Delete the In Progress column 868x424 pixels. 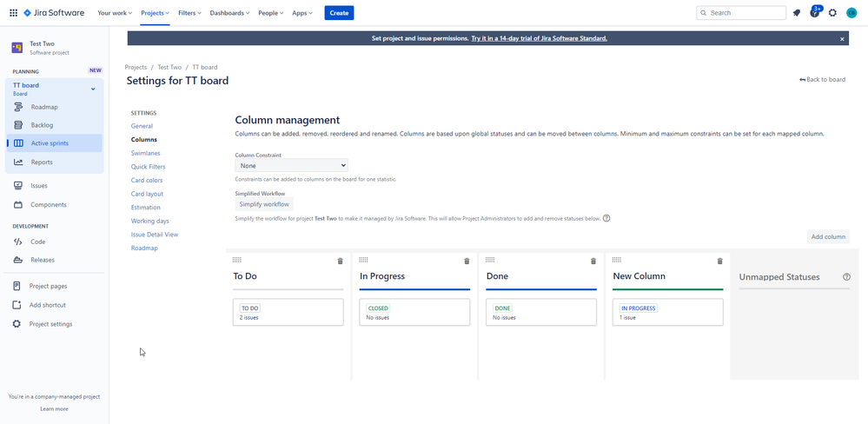click(467, 262)
